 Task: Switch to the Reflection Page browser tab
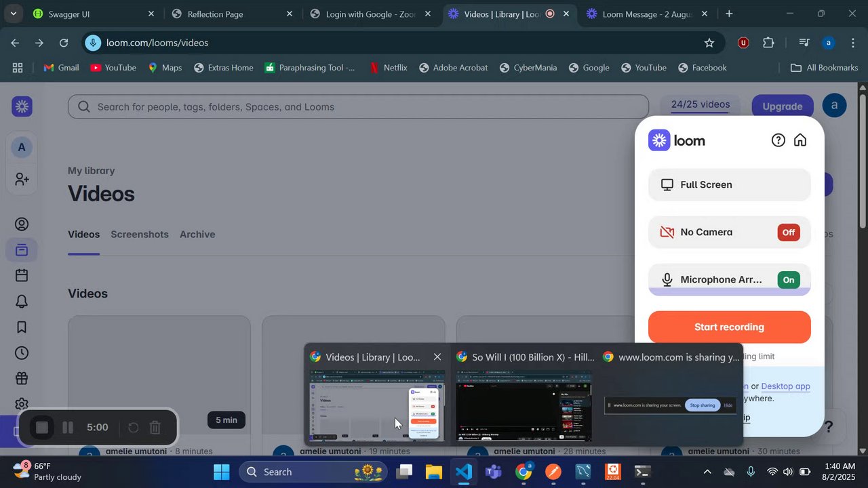point(233,14)
